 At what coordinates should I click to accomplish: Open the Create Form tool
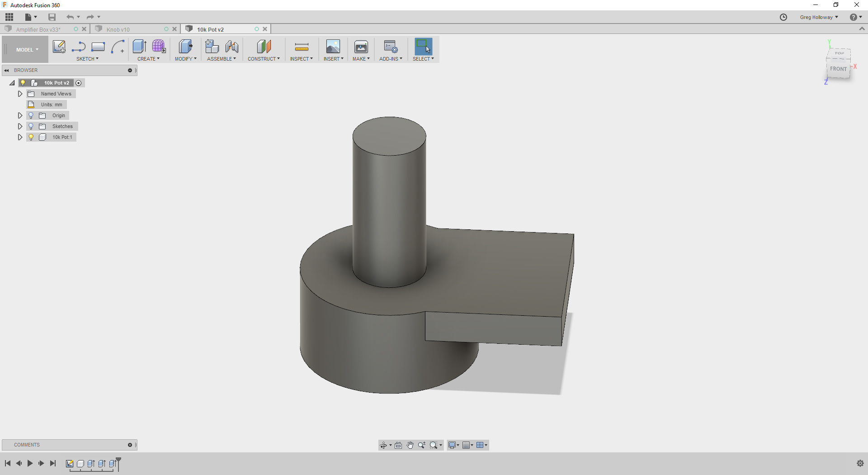(159, 47)
